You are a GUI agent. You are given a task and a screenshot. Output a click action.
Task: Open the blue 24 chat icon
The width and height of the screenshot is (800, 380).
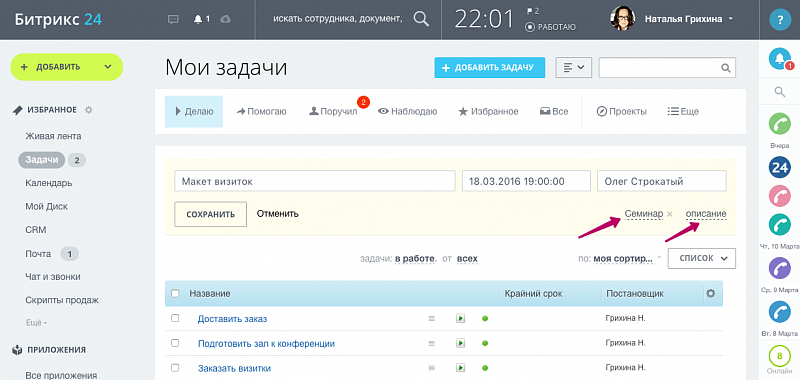click(x=780, y=167)
